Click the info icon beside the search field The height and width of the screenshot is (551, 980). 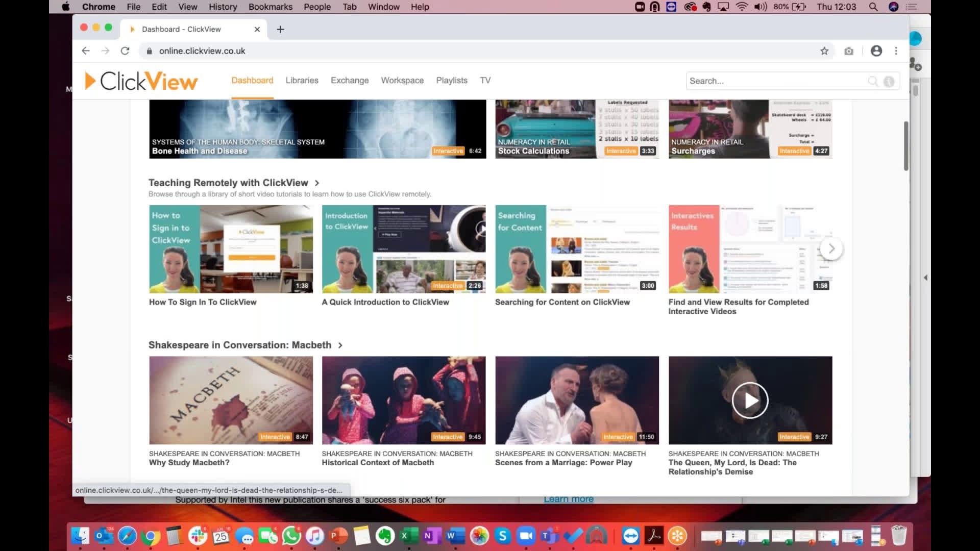(889, 81)
